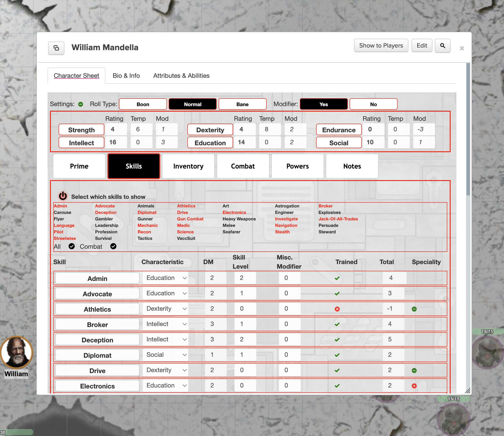Click the magnifier search button
This screenshot has height=436, width=504.
443,46
